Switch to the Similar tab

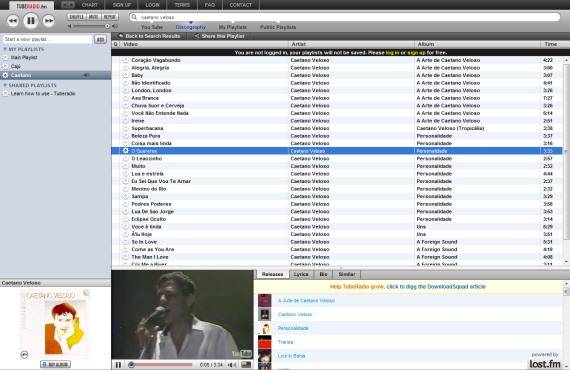pyautogui.click(x=346, y=274)
